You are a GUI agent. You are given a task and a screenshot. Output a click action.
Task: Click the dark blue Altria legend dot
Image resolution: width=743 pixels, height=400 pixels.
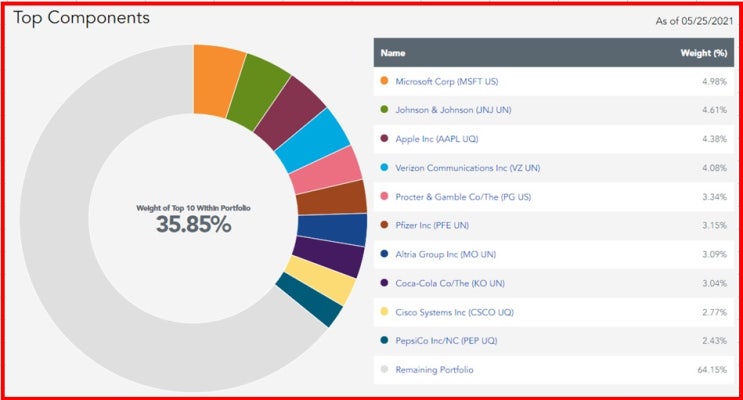pyautogui.click(x=384, y=254)
